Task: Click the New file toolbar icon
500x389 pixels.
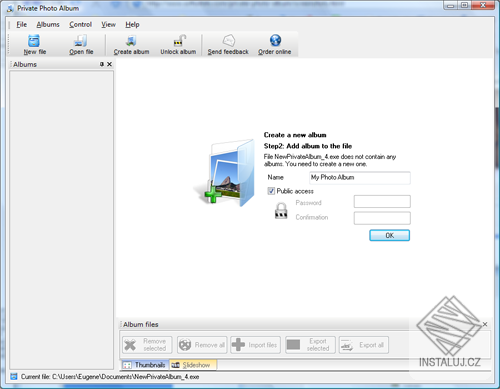Action: [x=34, y=41]
